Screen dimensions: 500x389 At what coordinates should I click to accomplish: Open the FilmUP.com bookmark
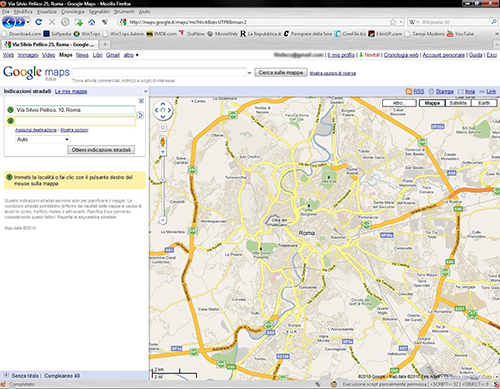[385, 34]
